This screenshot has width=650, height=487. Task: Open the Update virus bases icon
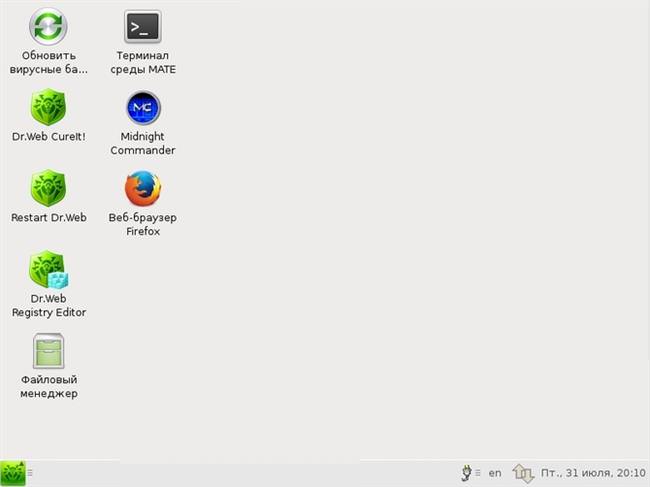pyautogui.click(x=48, y=26)
